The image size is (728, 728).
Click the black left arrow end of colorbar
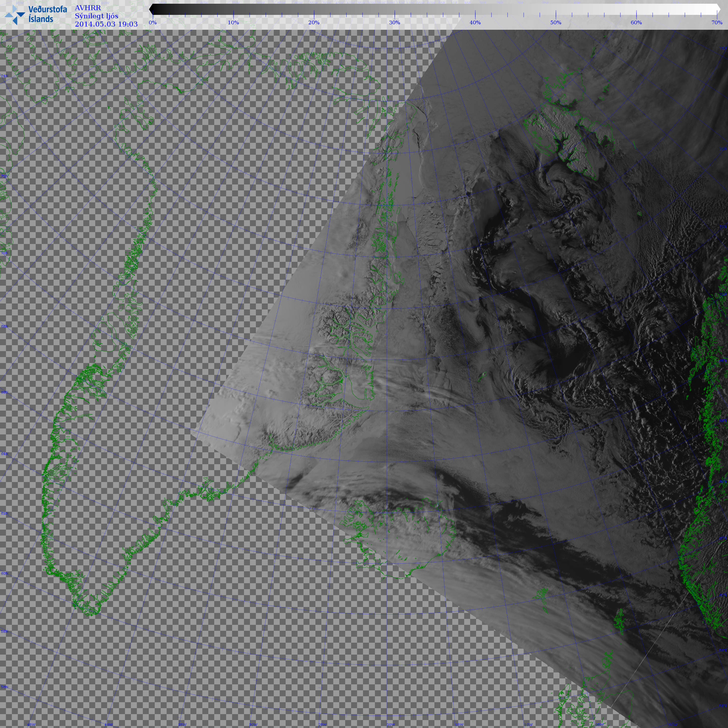(152, 9)
